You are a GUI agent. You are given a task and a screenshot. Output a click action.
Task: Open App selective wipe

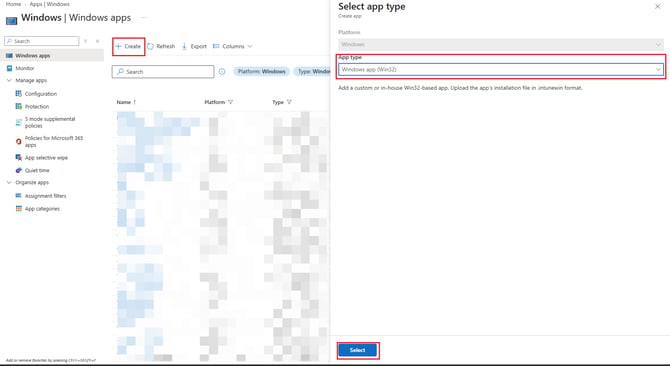[46, 158]
